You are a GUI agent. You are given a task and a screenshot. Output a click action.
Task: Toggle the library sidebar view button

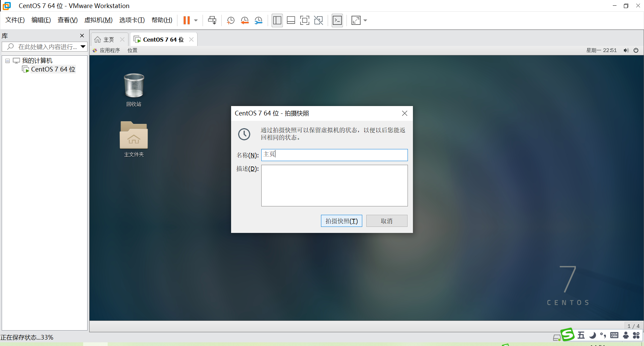coord(277,20)
